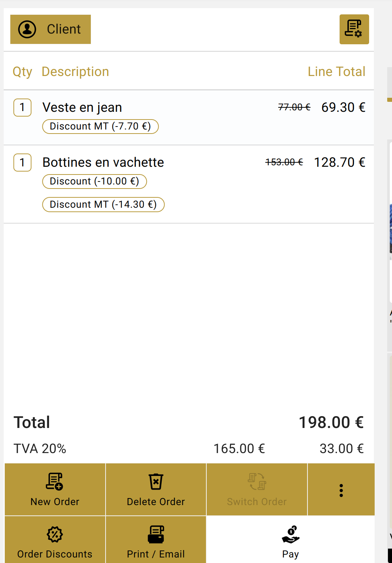
Task: Select the Veste en jean line
Action: (x=189, y=117)
